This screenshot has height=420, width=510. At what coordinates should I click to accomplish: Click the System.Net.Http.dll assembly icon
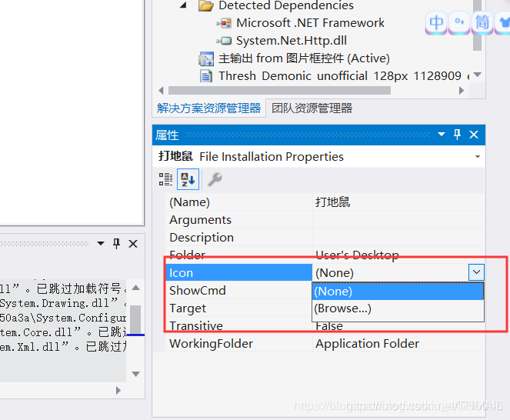(x=225, y=41)
